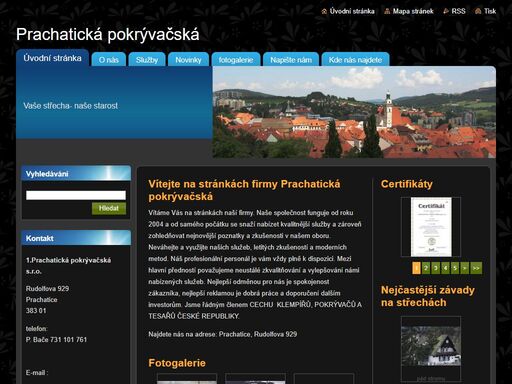Select the Úvodní stránka navigation tab
The image size is (512, 384).
pos(52,58)
